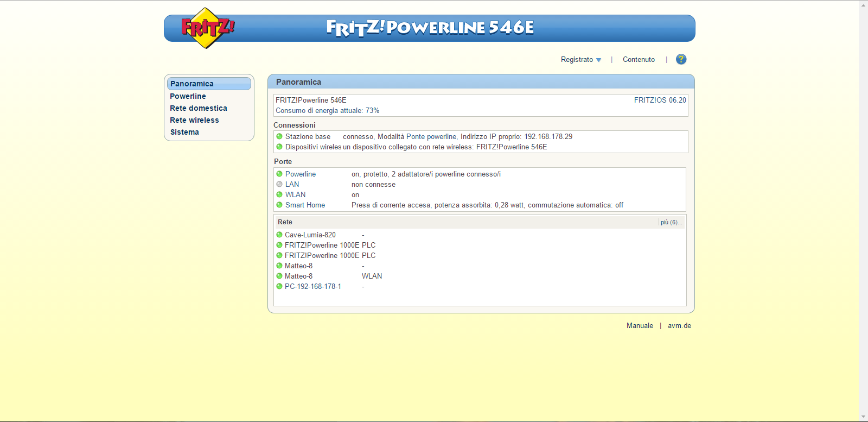This screenshot has height=422, width=868.
Task: Open the Powerline sidebar menu
Action: click(188, 96)
